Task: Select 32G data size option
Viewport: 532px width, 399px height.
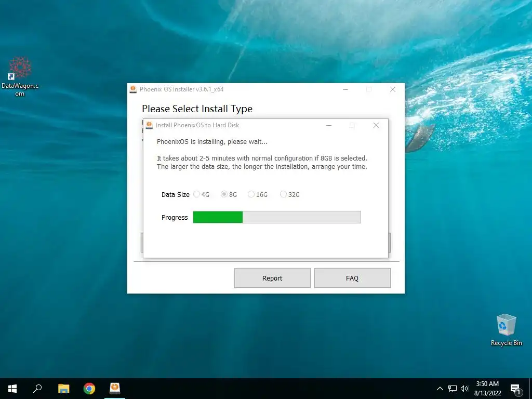Action: click(290, 194)
